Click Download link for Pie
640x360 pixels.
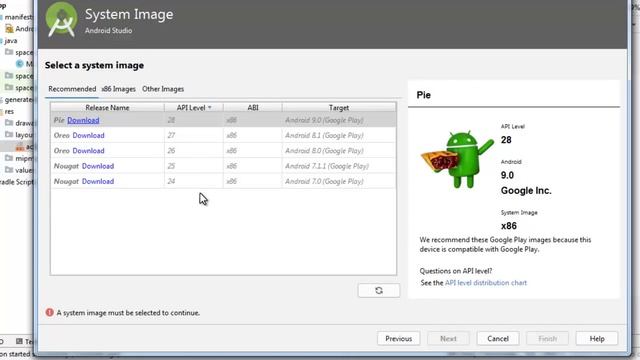83,120
